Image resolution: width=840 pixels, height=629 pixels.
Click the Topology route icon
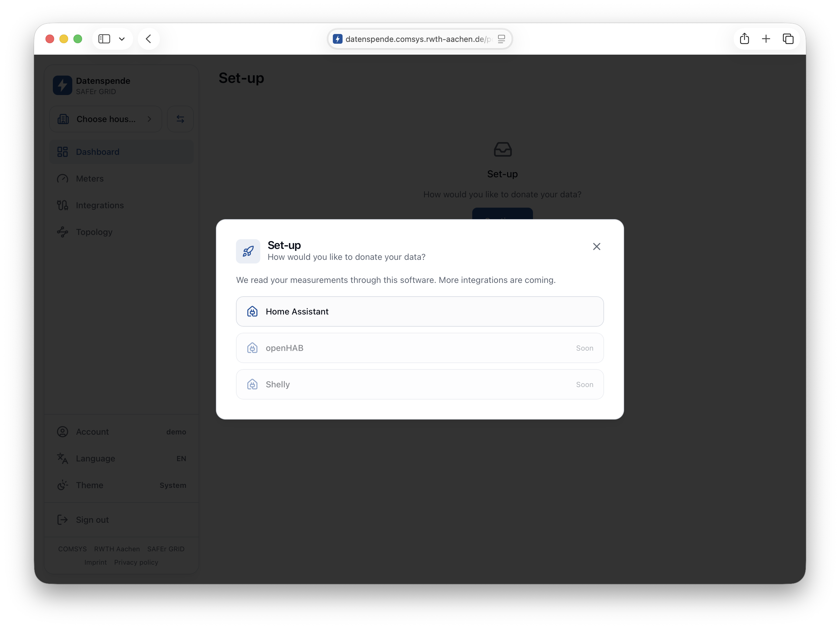click(63, 232)
